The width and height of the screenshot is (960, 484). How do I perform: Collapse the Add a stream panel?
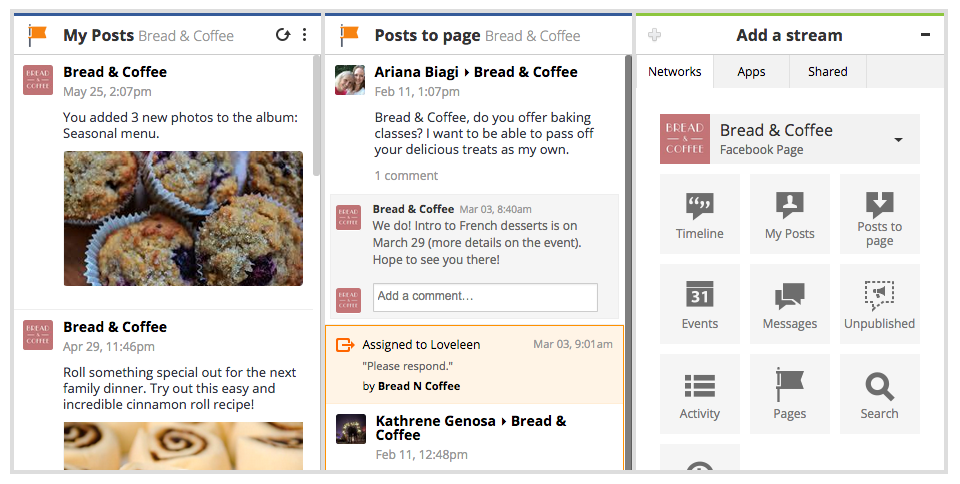tap(925, 35)
